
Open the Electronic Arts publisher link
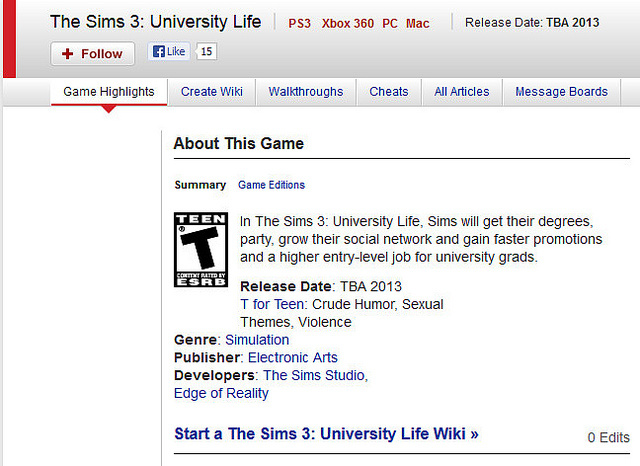click(x=293, y=357)
